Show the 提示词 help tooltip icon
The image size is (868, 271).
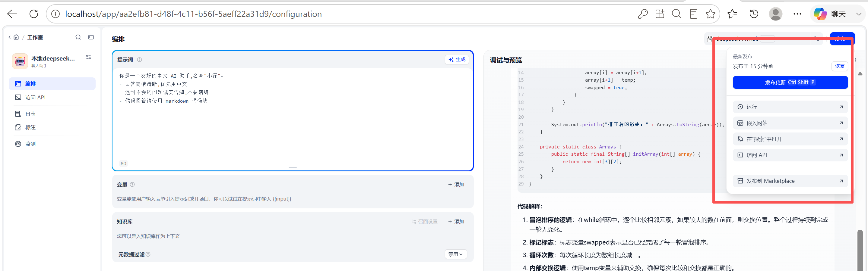[x=140, y=60]
